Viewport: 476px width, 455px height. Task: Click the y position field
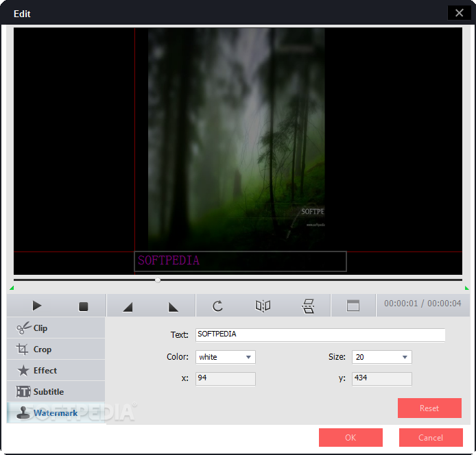coord(381,379)
